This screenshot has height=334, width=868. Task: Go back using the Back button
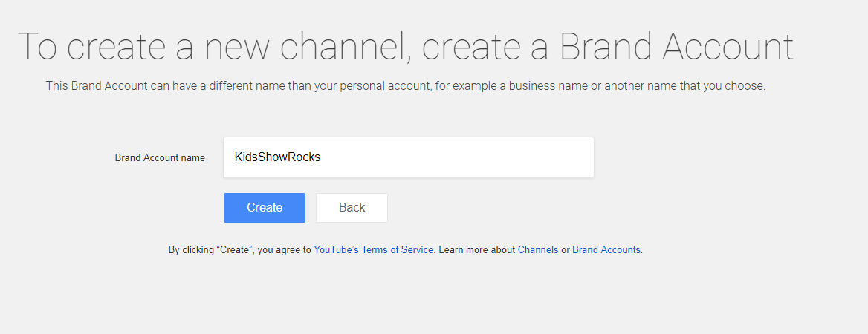[x=352, y=207]
